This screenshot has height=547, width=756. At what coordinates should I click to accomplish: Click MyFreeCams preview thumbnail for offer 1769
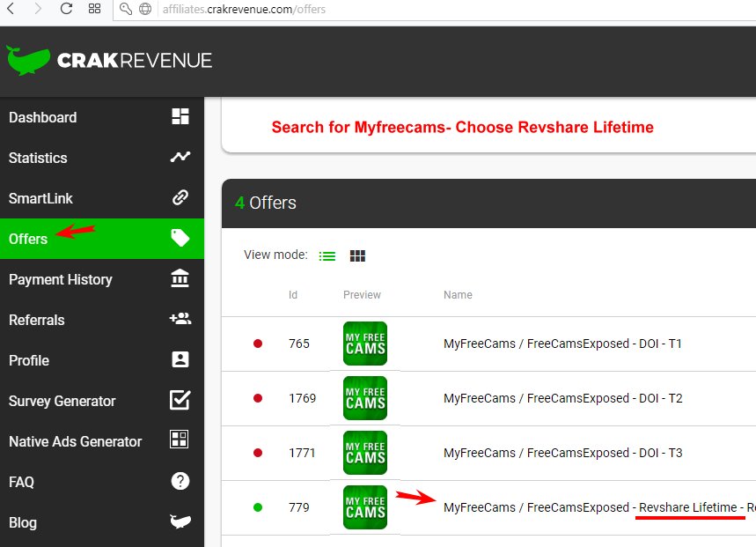coord(365,398)
